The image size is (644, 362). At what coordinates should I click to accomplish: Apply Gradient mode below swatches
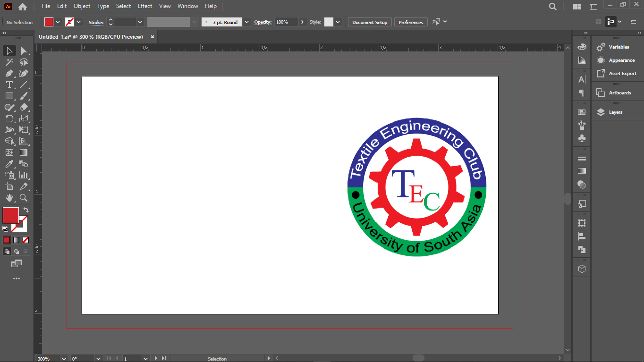click(16, 240)
